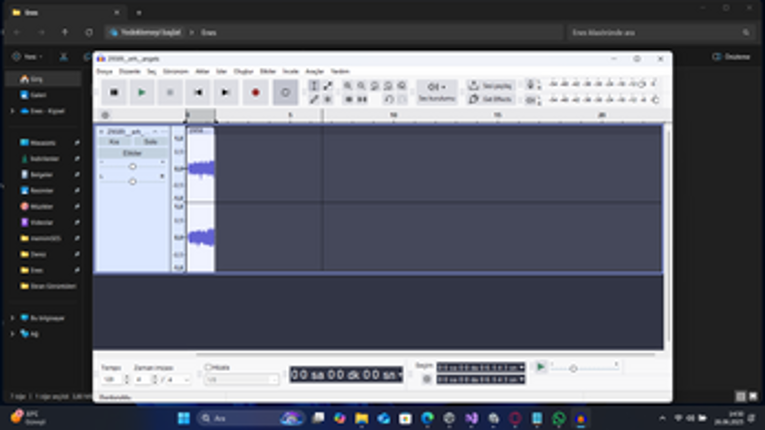Viewport: 765px width, 430px height.
Task: Click the red Record button
Action: pos(256,93)
